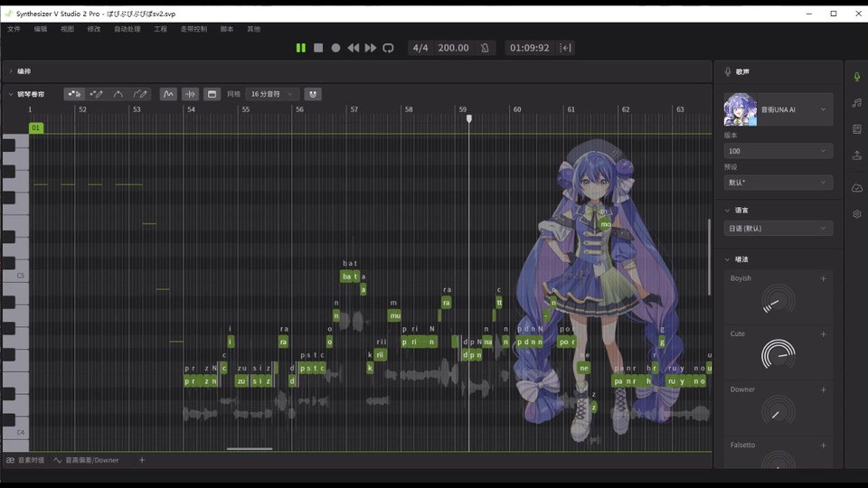Screen dimensions: 868x488
Task: Open the dictionary panel book icon
Action: click(x=856, y=129)
